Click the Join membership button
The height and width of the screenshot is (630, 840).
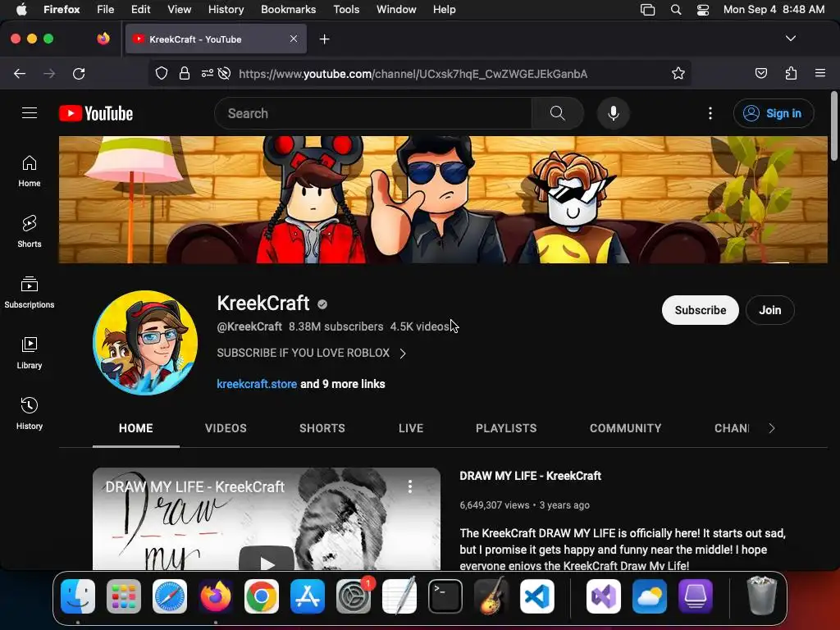point(769,310)
